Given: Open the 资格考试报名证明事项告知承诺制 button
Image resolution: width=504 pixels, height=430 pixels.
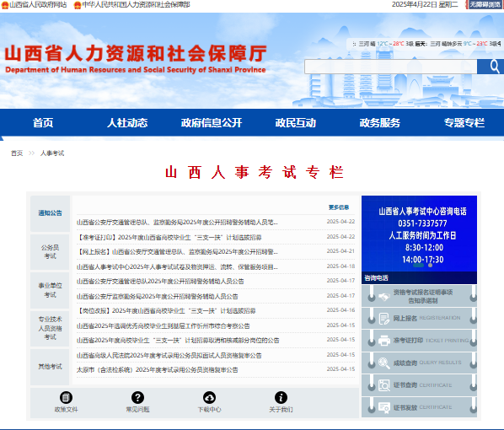Looking at the screenshot, I should click(419, 296).
